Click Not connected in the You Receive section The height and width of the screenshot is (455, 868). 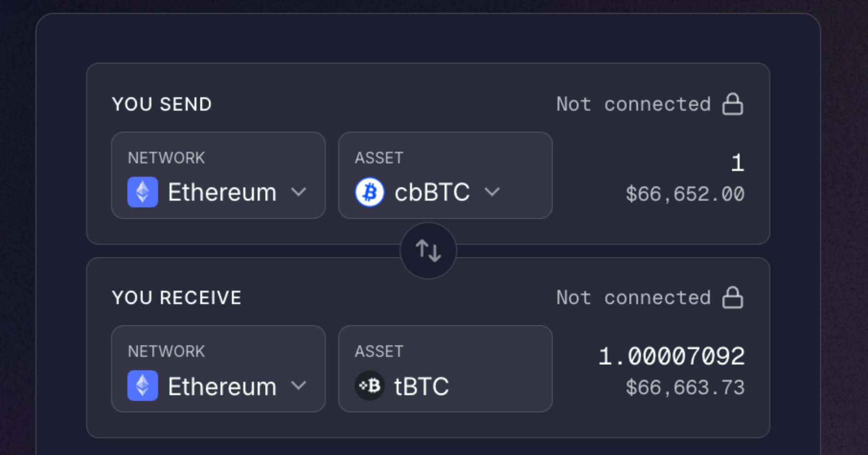click(x=632, y=297)
